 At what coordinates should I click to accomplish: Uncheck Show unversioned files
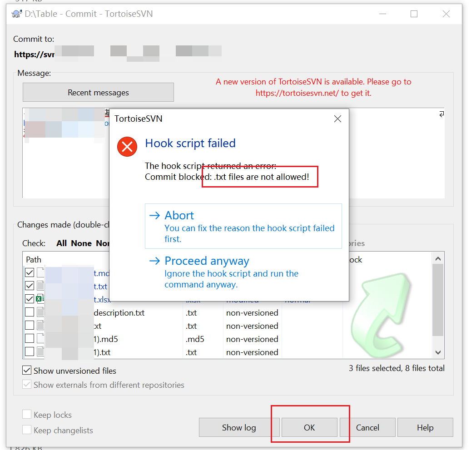point(27,370)
